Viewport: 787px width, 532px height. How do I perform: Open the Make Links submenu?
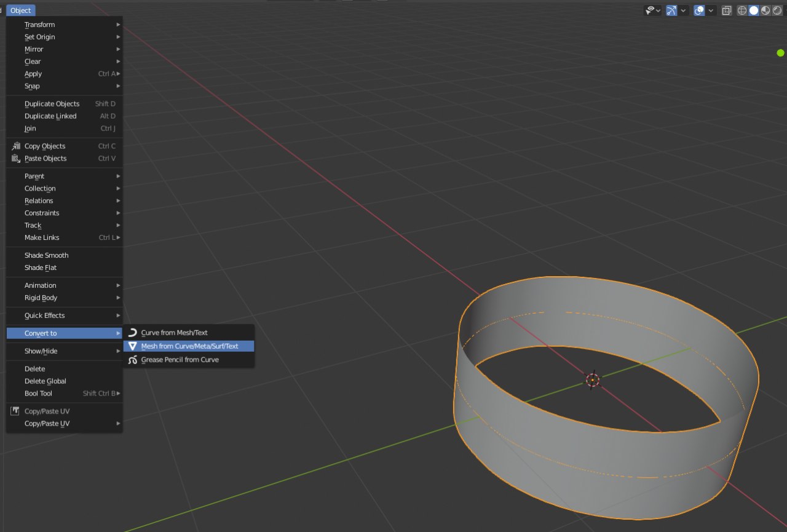pyautogui.click(x=65, y=238)
